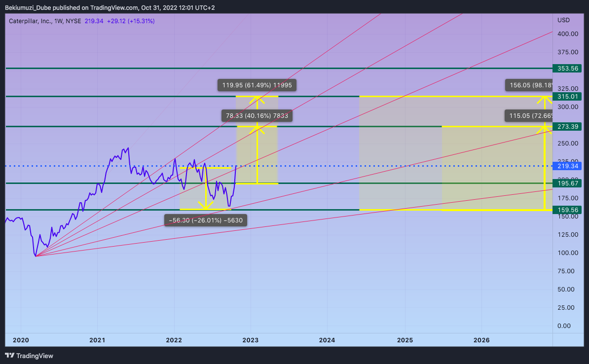
Task: Click the 2020 label on the time axis
Action: [21, 340]
